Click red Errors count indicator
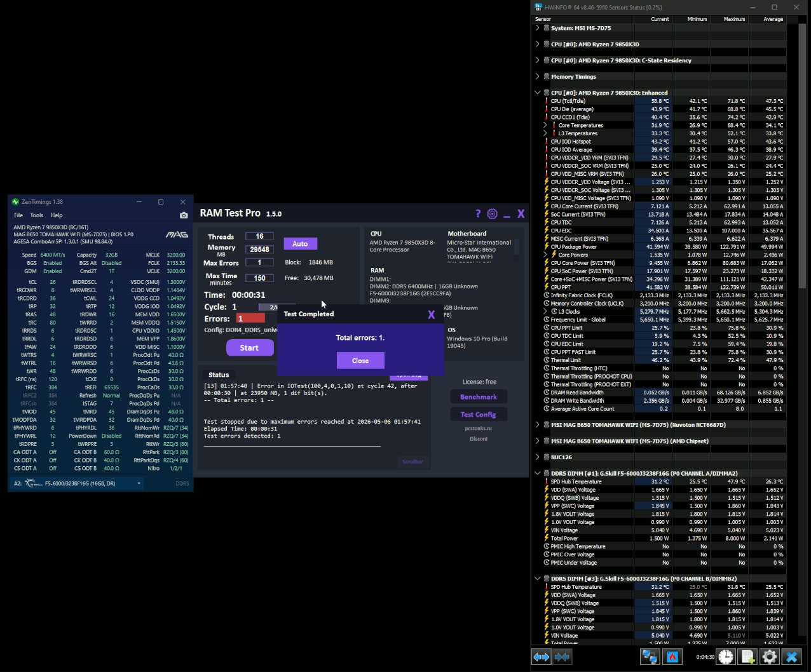The width and height of the screenshot is (811, 672). [250, 318]
